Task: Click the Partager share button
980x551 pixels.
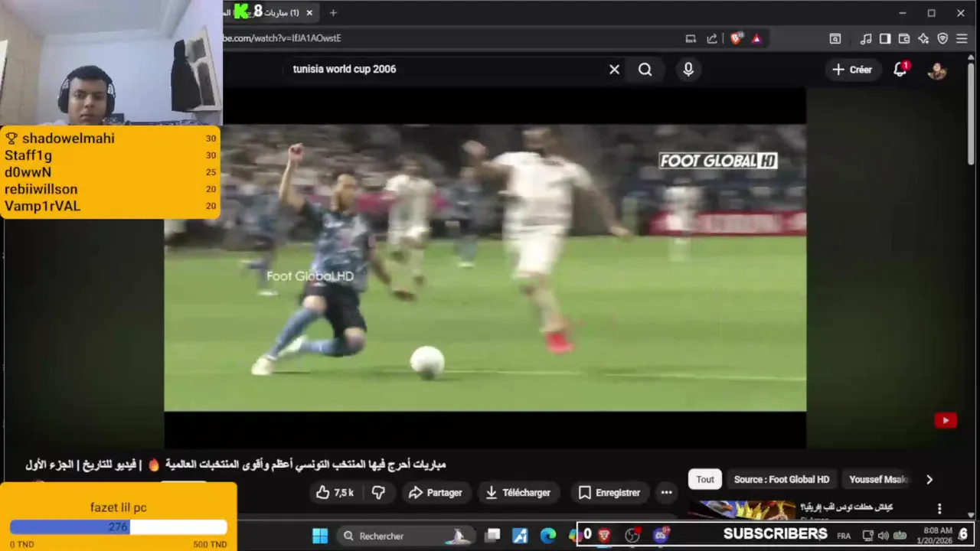Action: click(x=435, y=493)
